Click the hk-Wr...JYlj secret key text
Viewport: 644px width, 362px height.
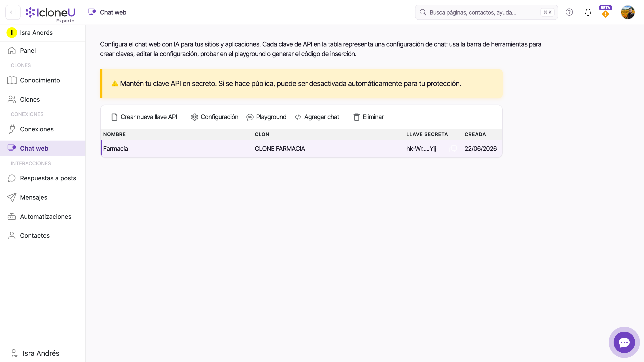421,149
